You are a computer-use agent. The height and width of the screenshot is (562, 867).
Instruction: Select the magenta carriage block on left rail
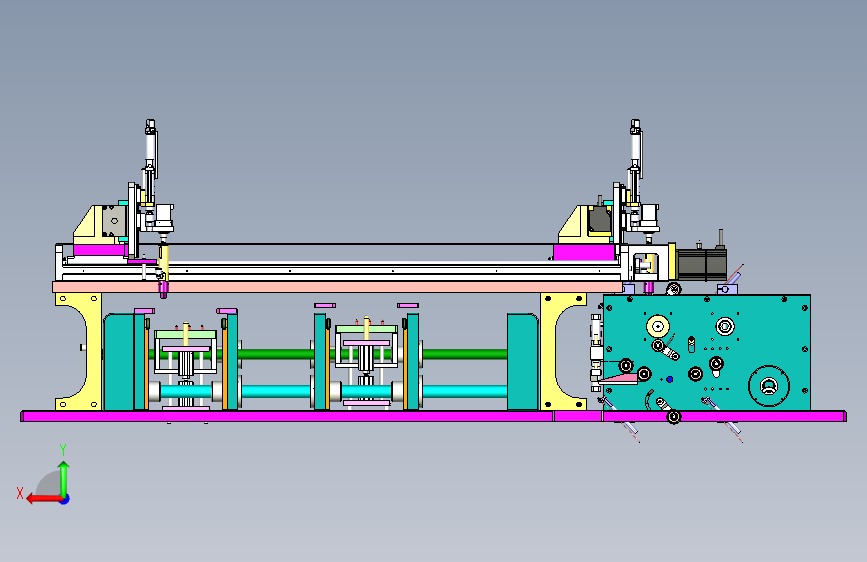tap(100, 250)
